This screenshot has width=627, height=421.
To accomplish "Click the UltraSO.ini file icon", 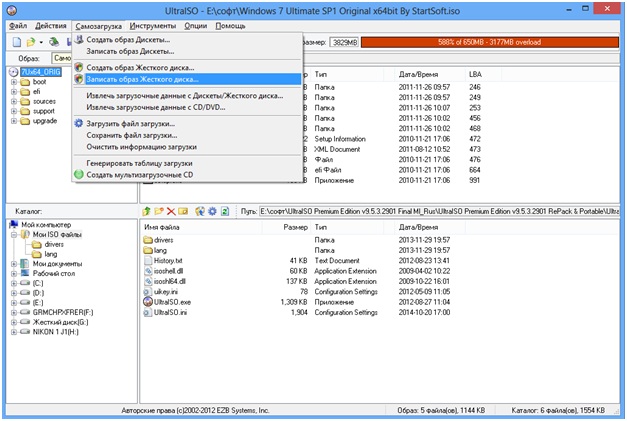I will (148, 312).
